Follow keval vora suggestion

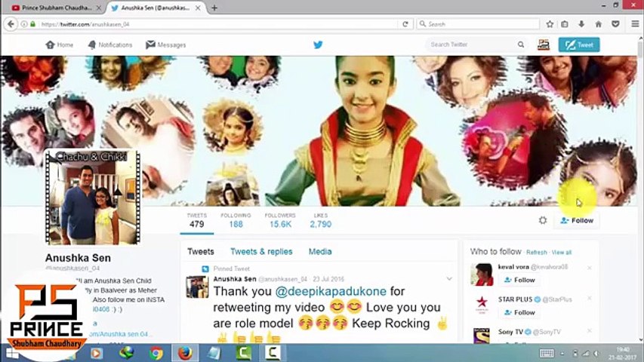click(x=519, y=280)
